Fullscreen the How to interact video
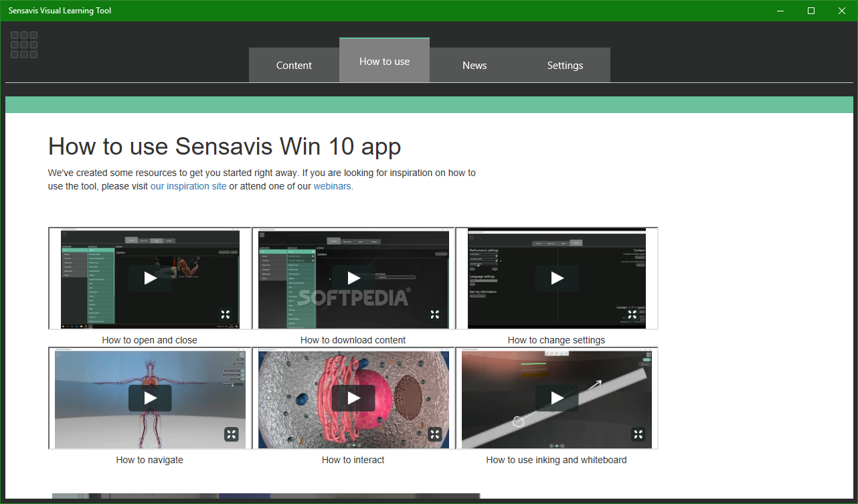Image resolution: width=858 pixels, height=504 pixels. (434, 434)
